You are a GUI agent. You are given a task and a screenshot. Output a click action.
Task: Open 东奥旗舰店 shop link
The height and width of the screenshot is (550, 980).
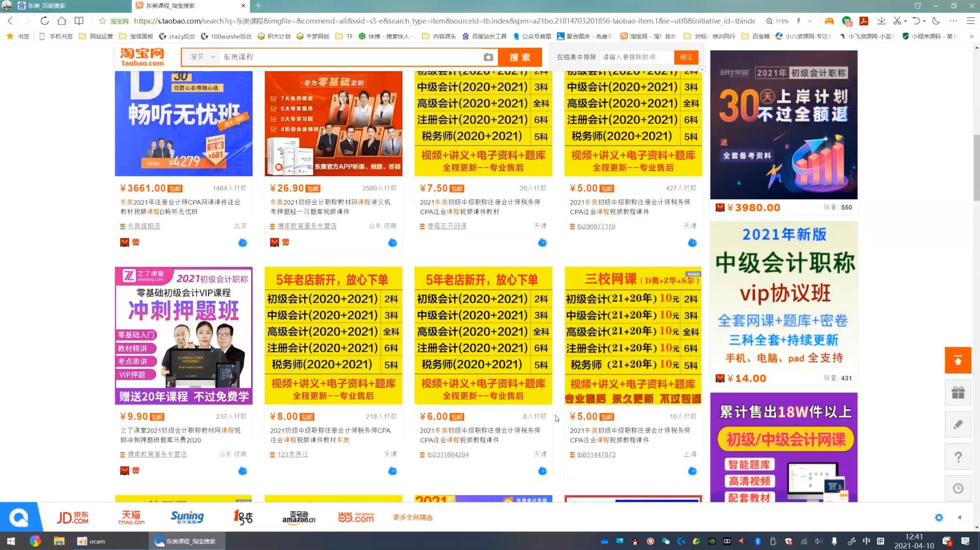[144, 226]
